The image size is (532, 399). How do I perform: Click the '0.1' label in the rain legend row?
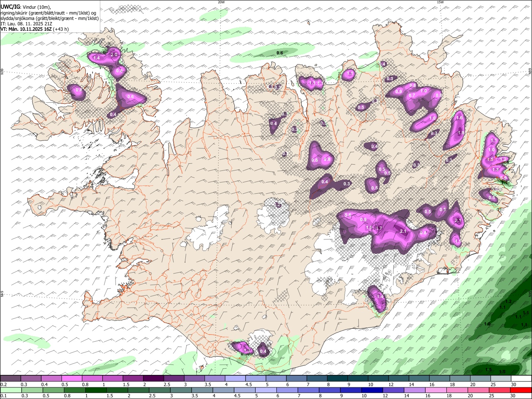coord(4,396)
